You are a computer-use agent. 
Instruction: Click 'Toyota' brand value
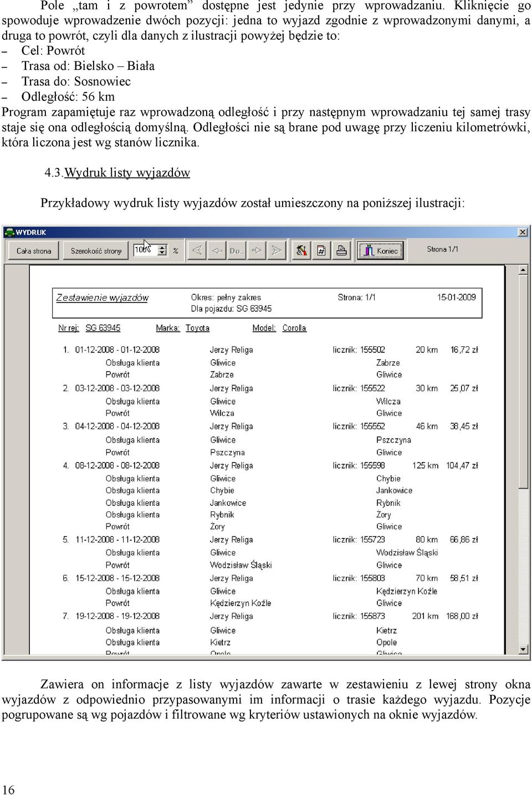coord(197,328)
